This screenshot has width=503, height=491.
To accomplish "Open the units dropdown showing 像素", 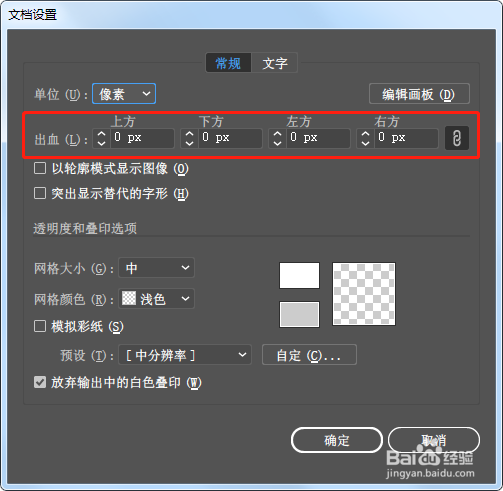I will (124, 94).
